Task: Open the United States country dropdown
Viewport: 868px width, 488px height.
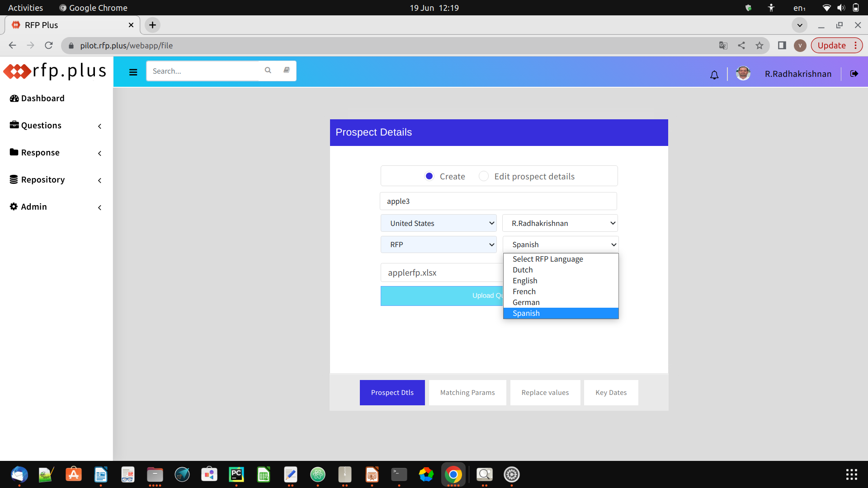Action: [439, 223]
